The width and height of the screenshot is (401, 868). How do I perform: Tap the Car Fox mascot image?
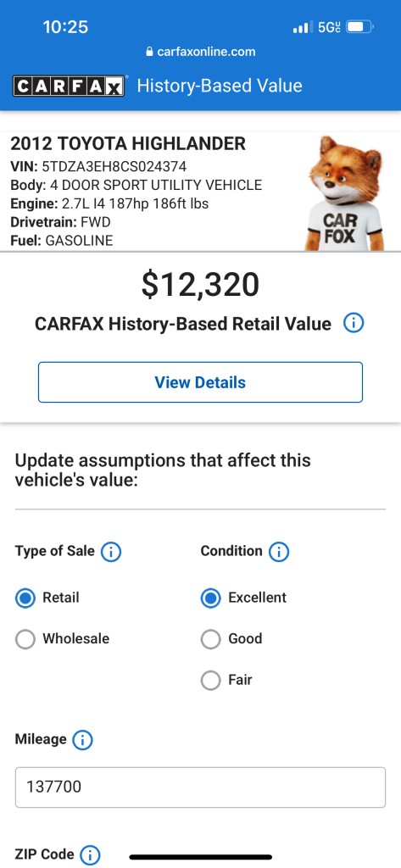point(344,193)
